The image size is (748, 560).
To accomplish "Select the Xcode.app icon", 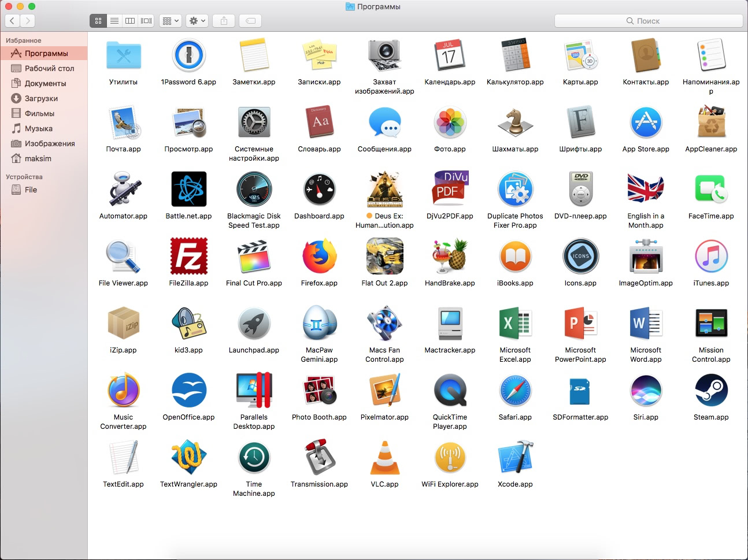I will coord(515,458).
